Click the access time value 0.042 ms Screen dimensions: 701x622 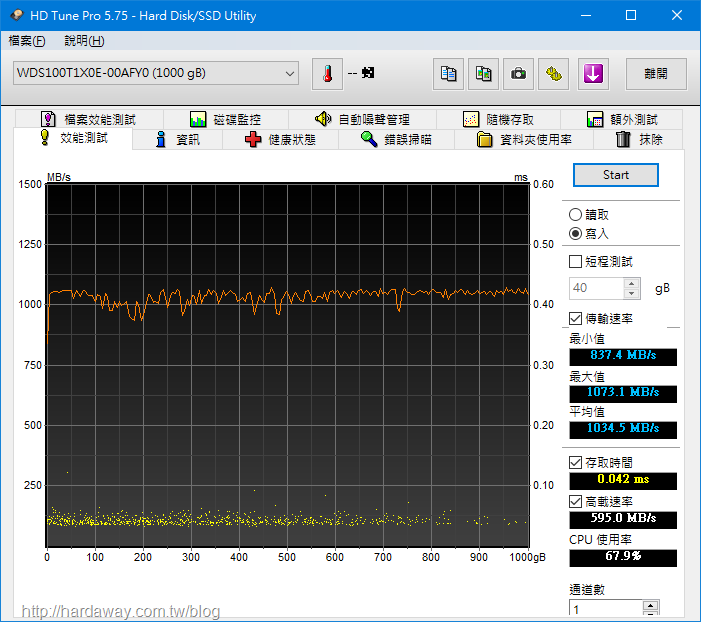[623, 480]
